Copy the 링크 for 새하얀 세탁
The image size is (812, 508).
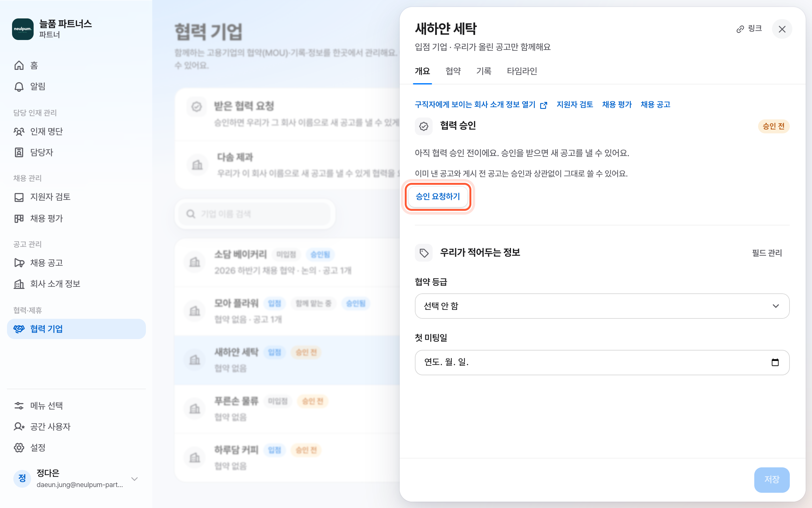749,29
